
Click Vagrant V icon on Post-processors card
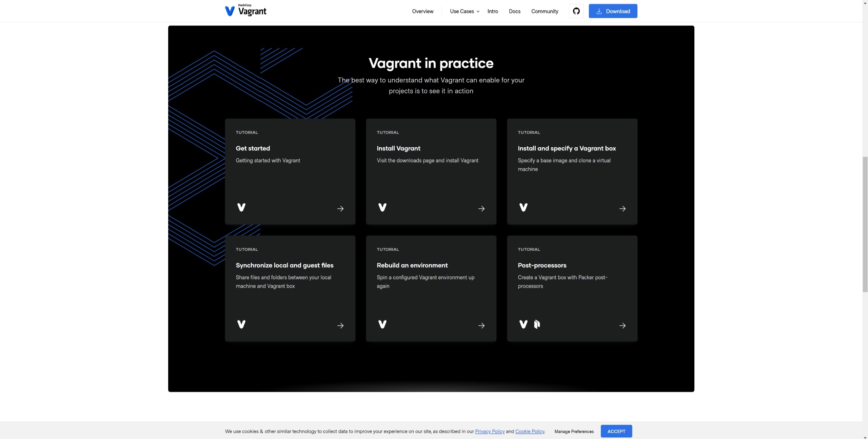coord(524,324)
